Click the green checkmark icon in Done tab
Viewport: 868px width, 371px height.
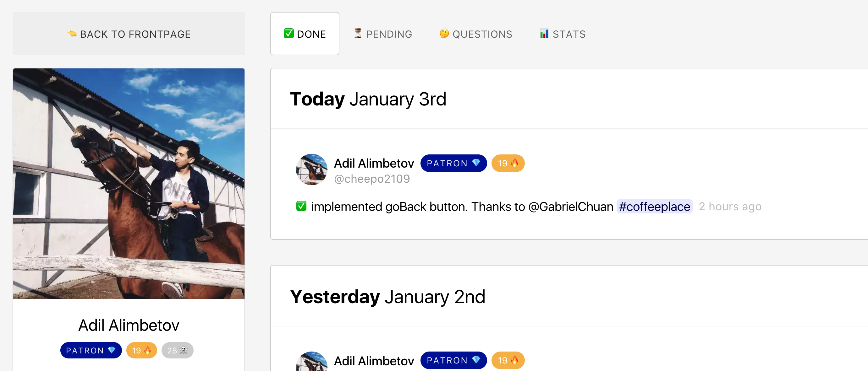point(288,34)
